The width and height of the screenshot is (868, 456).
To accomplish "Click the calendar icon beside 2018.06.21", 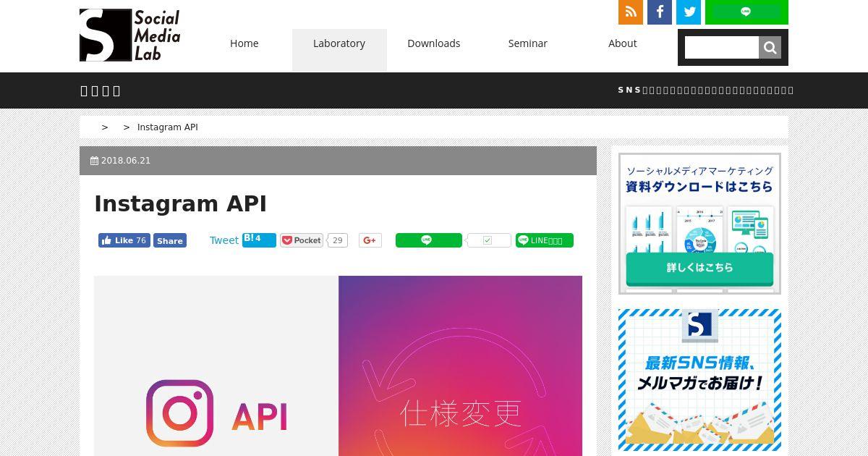I will pyautogui.click(x=94, y=161).
